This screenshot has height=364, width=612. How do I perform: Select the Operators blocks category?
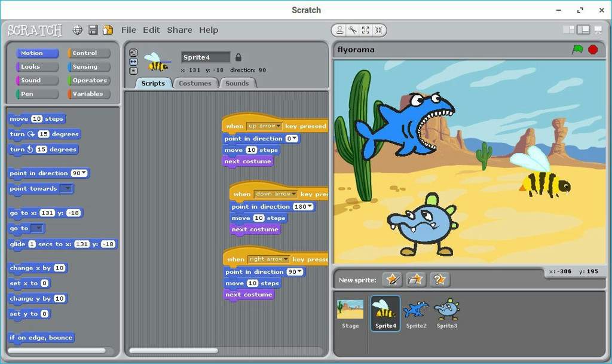tap(89, 80)
